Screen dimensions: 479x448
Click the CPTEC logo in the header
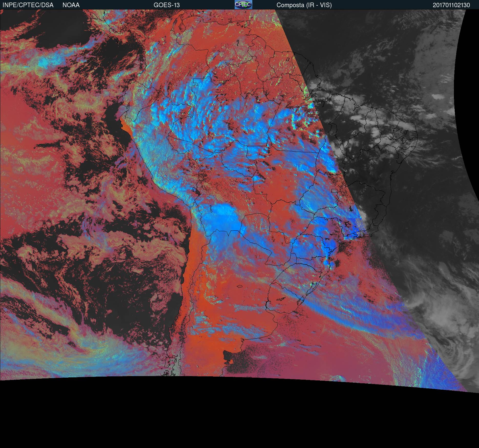pyautogui.click(x=243, y=5)
